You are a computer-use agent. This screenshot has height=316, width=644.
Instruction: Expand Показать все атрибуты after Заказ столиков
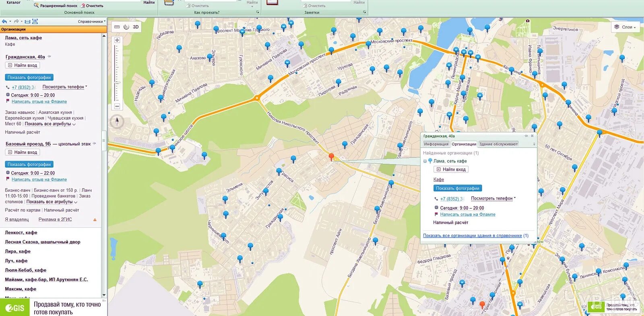52,202
